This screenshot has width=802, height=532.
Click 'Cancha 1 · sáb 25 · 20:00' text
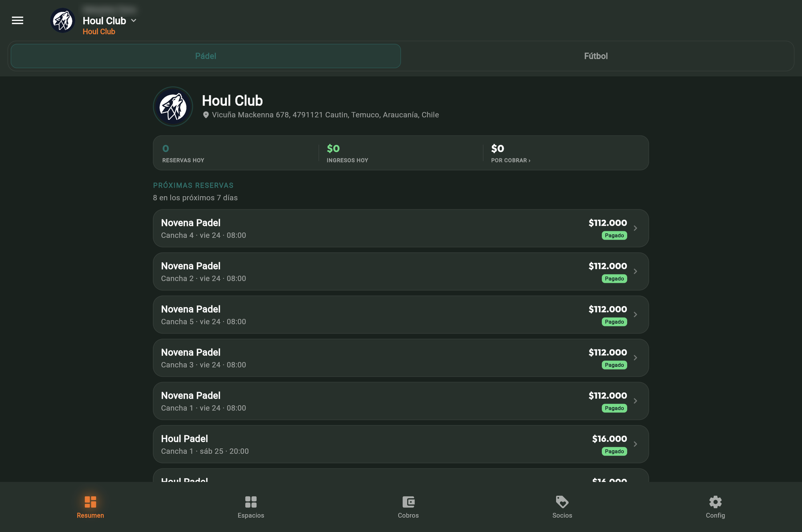[205, 451]
